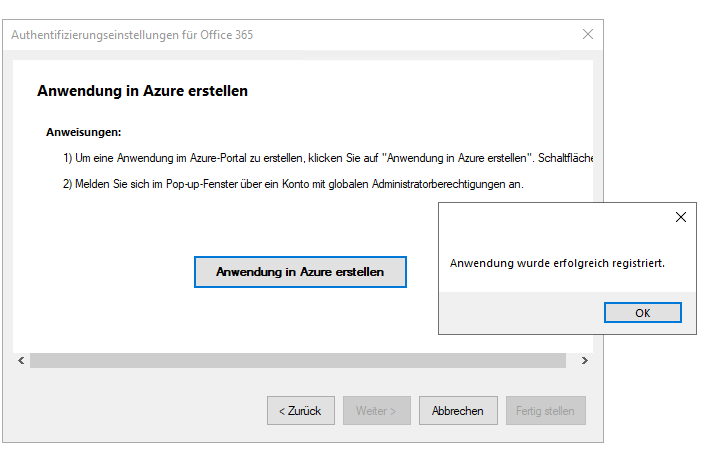Screen dimensions: 720x465
Task: Click the greyed-out 'Weiter >' button
Action: tap(377, 410)
